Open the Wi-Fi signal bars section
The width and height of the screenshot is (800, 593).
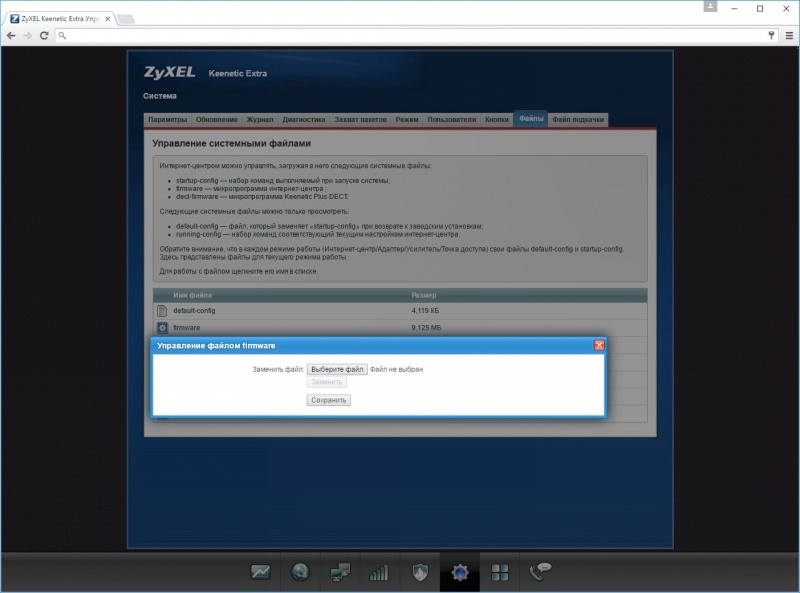pos(379,573)
